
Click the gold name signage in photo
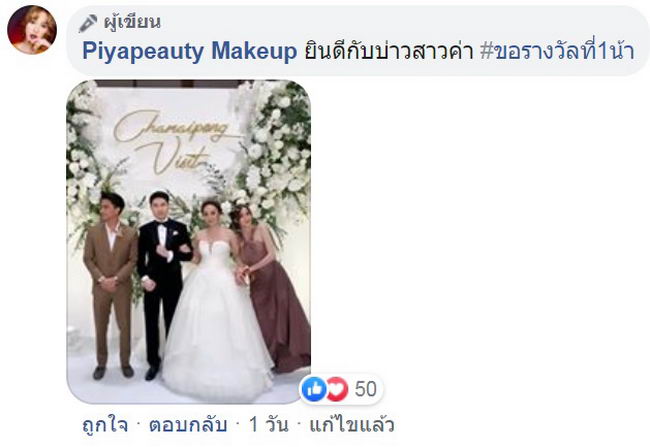click(172, 140)
